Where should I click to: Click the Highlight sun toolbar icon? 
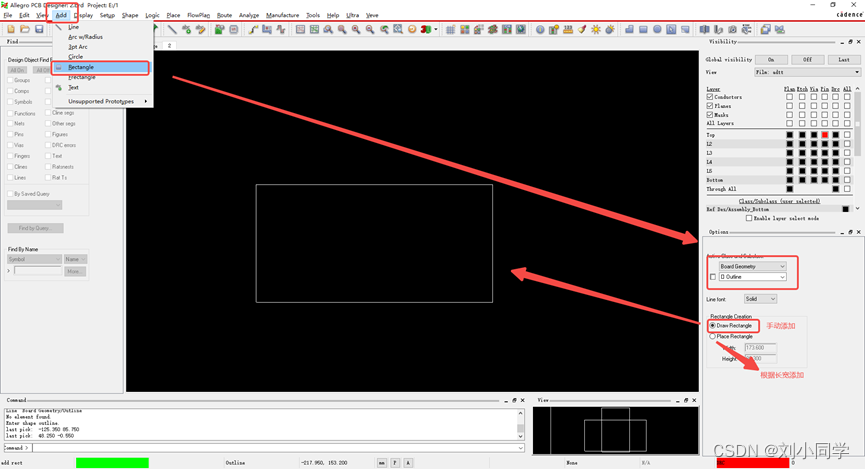tap(596, 29)
